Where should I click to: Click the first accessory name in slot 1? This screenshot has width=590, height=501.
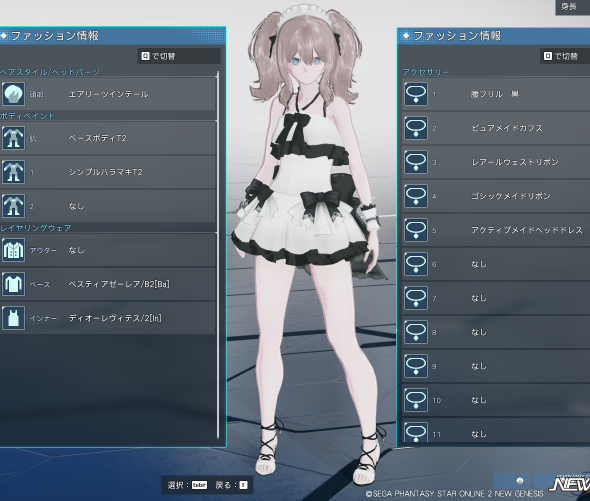(495, 94)
